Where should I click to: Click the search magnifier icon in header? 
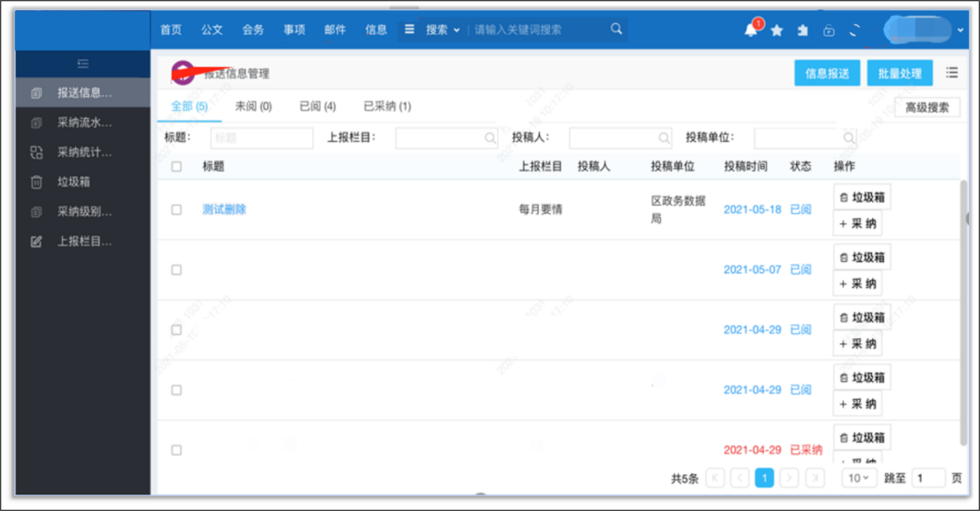click(x=616, y=29)
